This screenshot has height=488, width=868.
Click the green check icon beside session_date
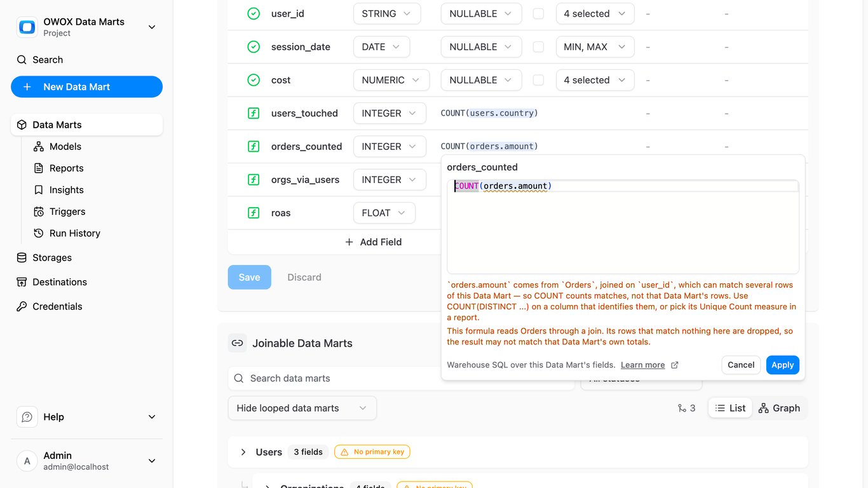point(254,46)
